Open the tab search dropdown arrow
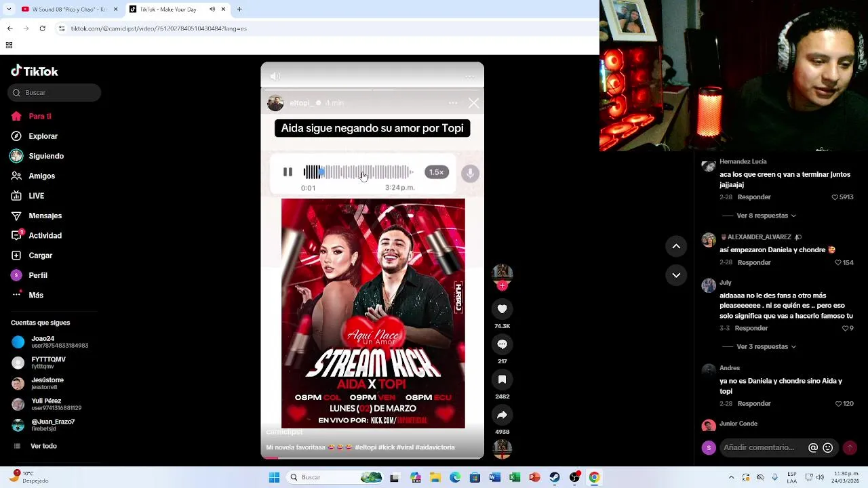 click(8, 9)
